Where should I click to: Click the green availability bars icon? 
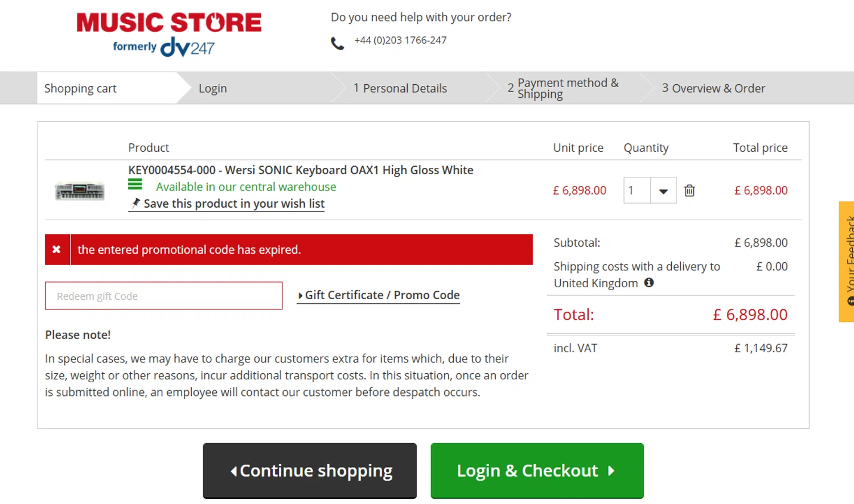[135, 184]
